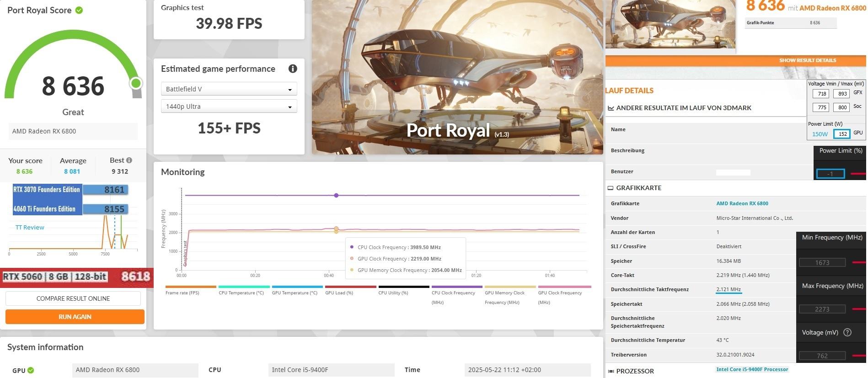Screen dimensions: 868x378
Task: Click the Grafik-Punkte 8 636 row
Action: tap(791, 23)
